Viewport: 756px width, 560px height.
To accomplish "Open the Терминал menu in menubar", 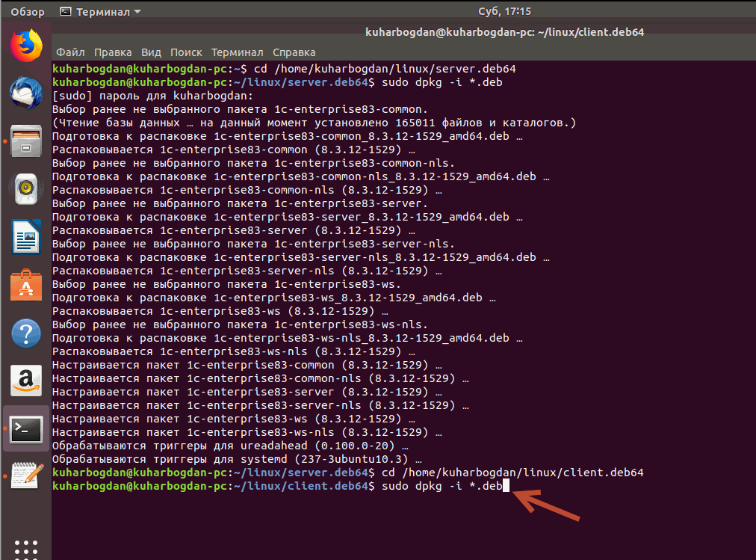I will [237, 52].
